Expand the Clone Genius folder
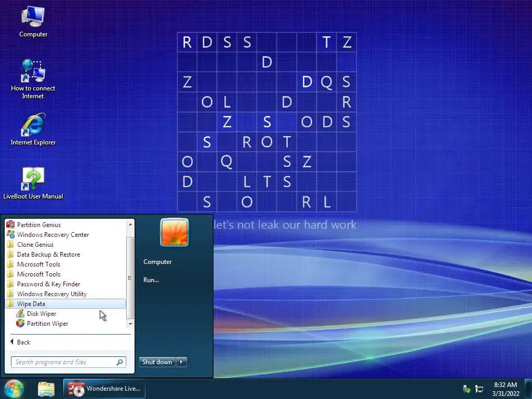 pyautogui.click(x=65, y=244)
